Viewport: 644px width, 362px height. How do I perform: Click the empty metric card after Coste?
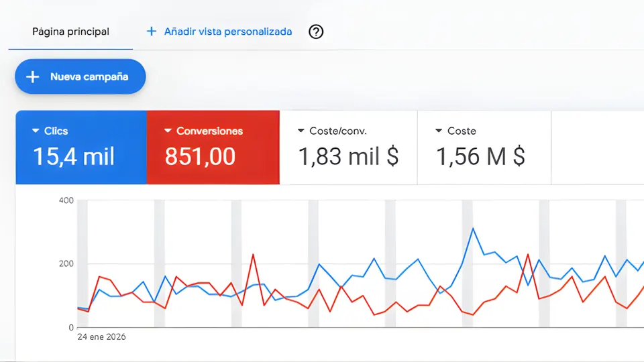click(x=598, y=147)
